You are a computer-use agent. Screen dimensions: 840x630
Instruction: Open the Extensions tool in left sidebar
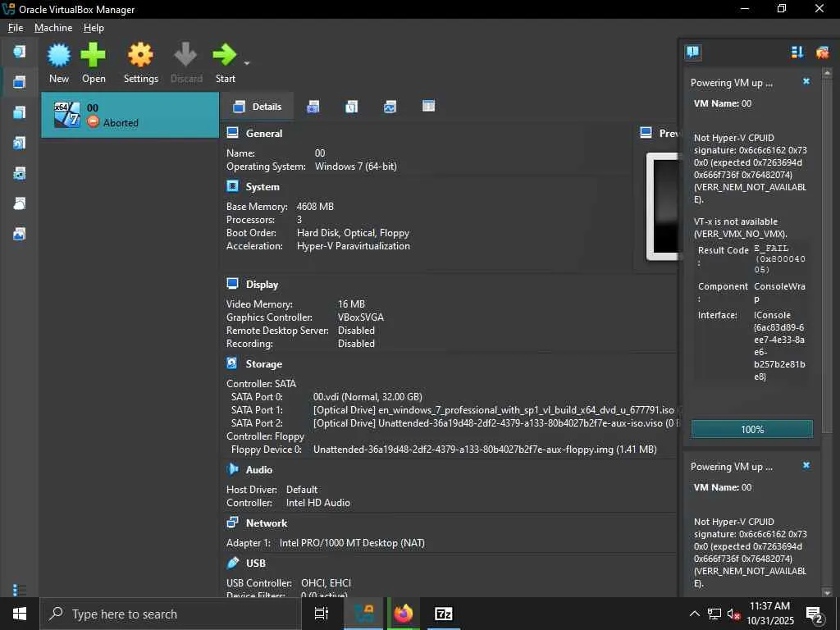click(20, 112)
